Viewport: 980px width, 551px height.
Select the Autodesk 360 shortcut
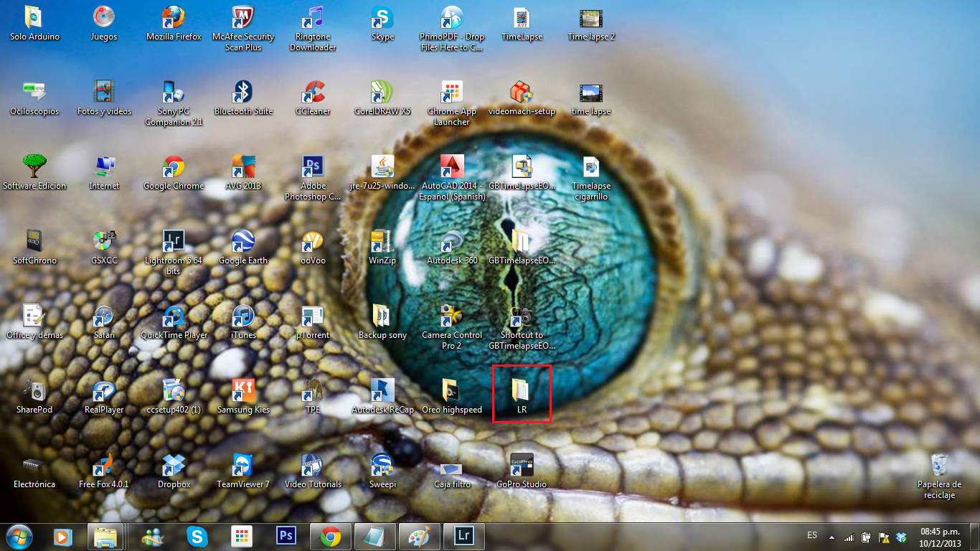point(452,248)
